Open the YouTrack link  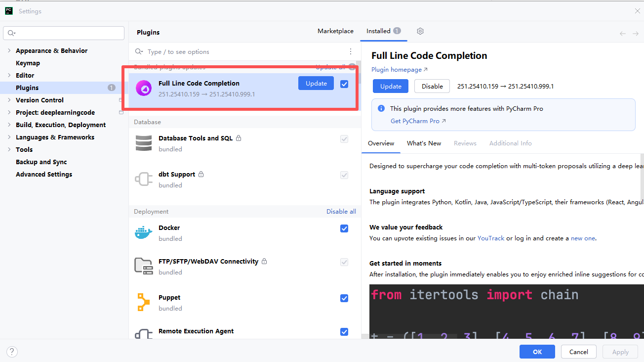[x=491, y=238]
